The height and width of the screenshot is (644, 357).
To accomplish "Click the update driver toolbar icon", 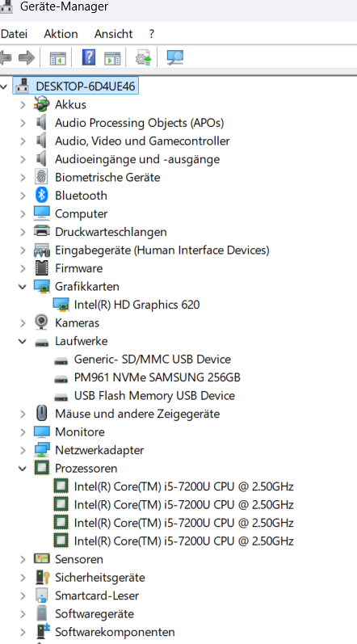I will pos(143,57).
